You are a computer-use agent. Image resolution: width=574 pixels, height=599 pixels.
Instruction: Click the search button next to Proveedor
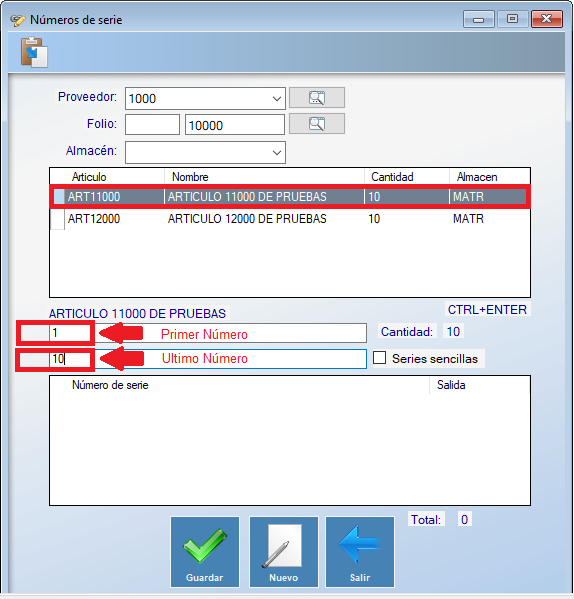[317, 98]
